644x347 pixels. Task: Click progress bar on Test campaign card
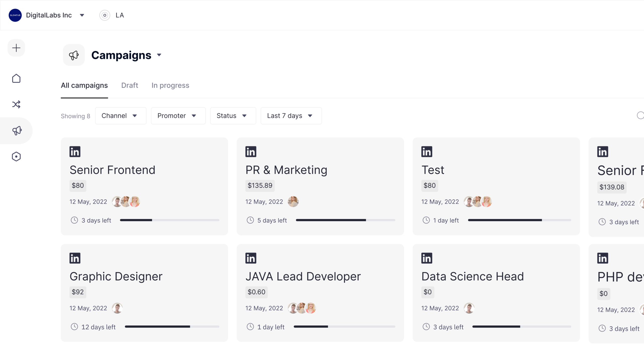pyautogui.click(x=519, y=220)
